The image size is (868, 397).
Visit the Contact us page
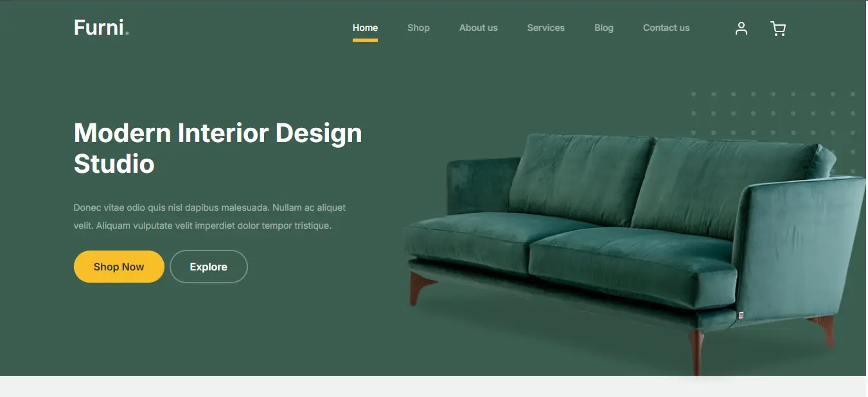pyautogui.click(x=666, y=28)
